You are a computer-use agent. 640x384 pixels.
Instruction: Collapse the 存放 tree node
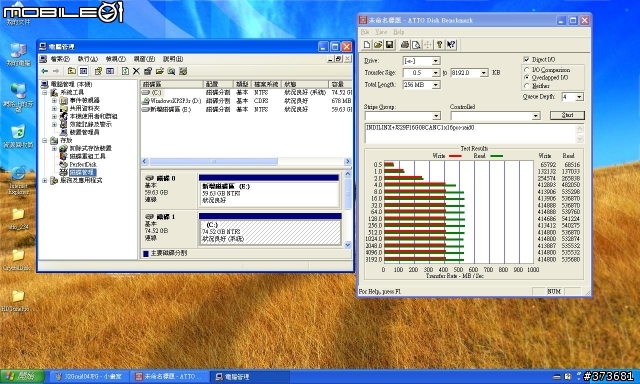pyautogui.click(x=45, y=140)
